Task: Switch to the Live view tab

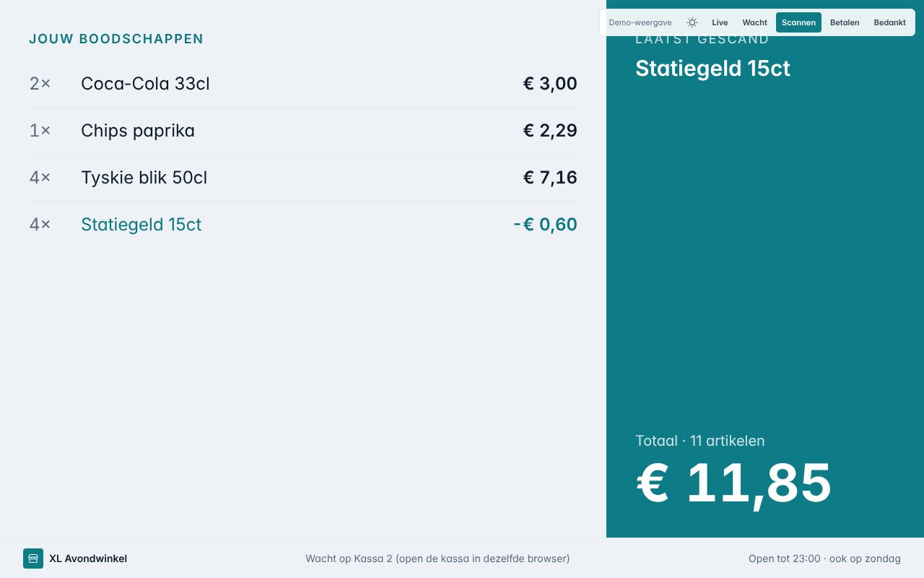Action: click(720, 22)
